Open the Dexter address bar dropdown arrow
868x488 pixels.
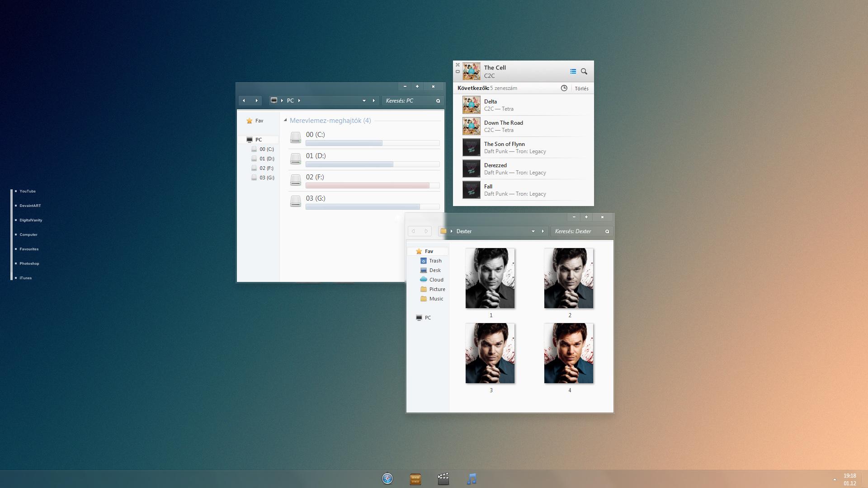coord(533,231)
